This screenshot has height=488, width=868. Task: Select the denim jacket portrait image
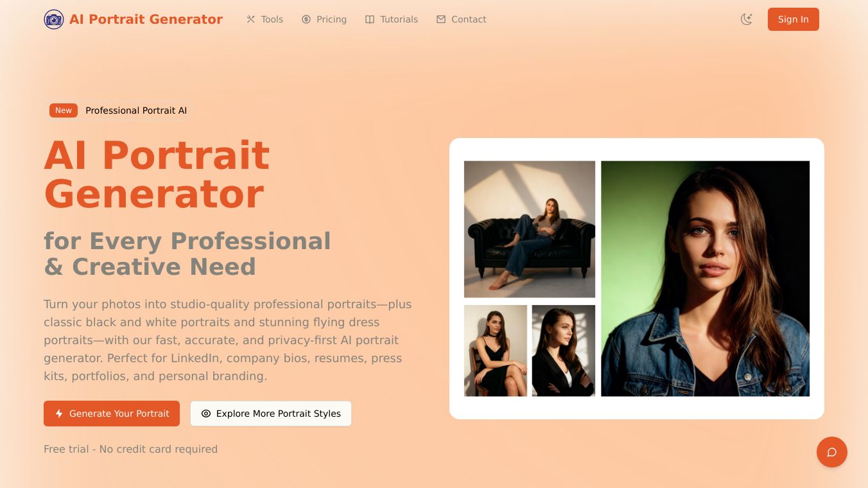click(705, 279)
